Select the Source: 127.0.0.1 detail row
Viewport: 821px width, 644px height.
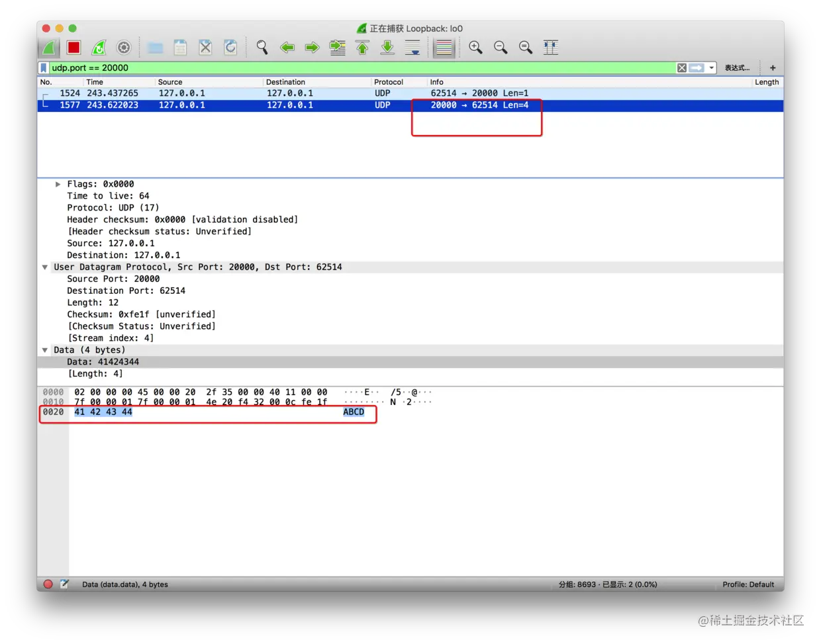(410, 244)
